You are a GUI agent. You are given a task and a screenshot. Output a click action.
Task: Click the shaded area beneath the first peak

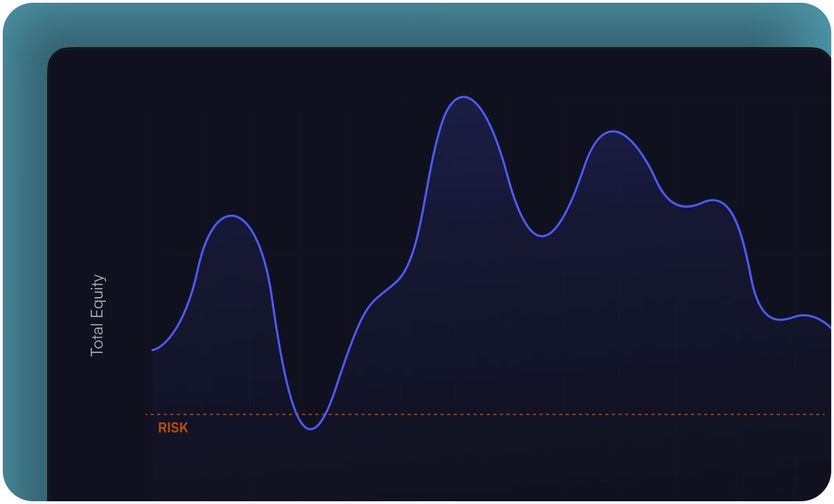[x=231, y=312]
